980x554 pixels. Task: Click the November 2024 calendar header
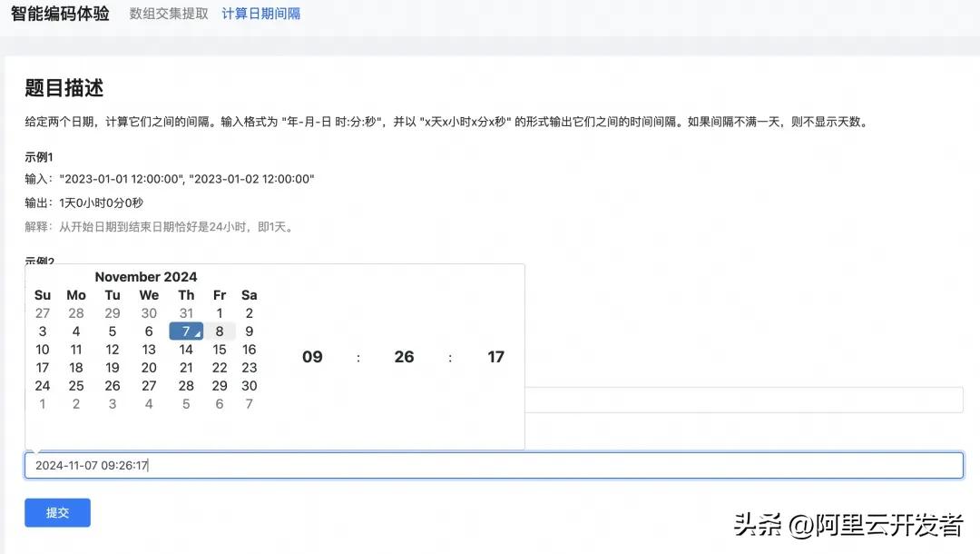click(x=146, y=277)
